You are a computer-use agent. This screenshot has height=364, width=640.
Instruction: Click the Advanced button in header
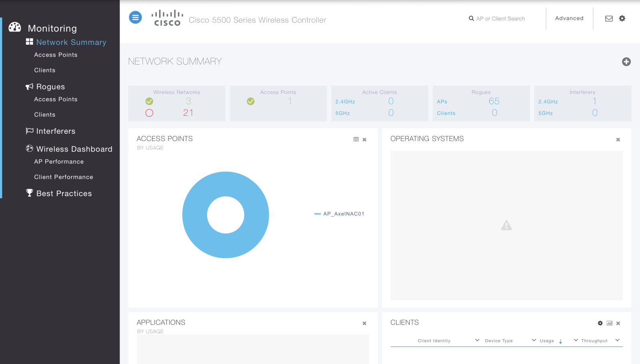coord(569,18)
